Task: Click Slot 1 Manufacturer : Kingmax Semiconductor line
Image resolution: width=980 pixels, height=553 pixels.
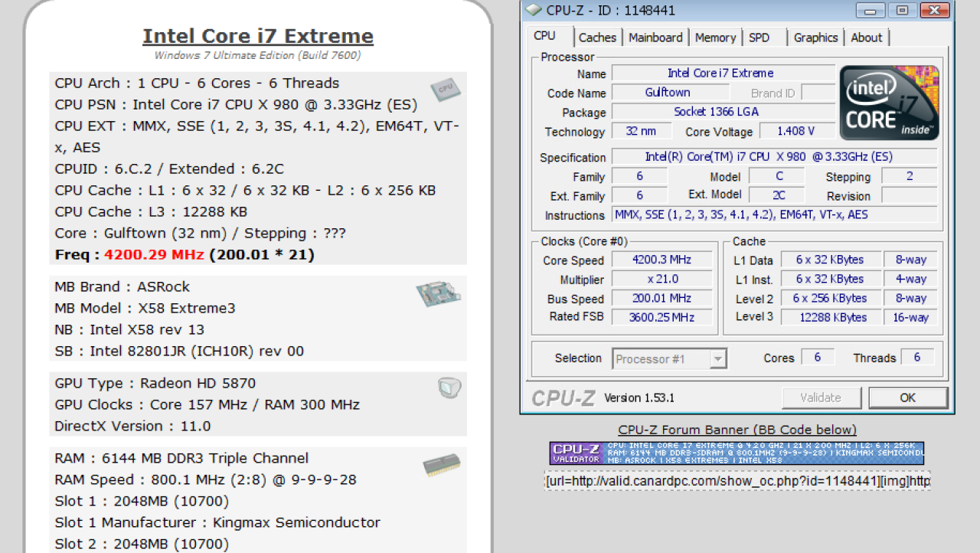Action: click(217, 523)
